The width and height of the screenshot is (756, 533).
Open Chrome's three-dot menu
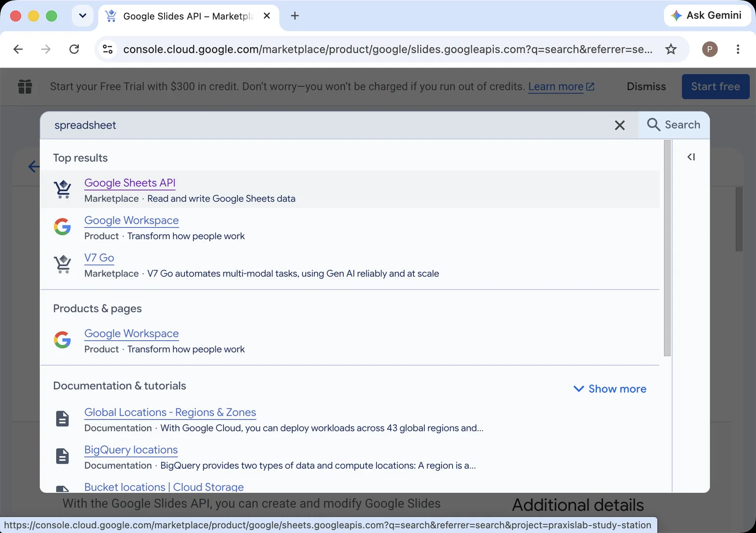(738, 49)
